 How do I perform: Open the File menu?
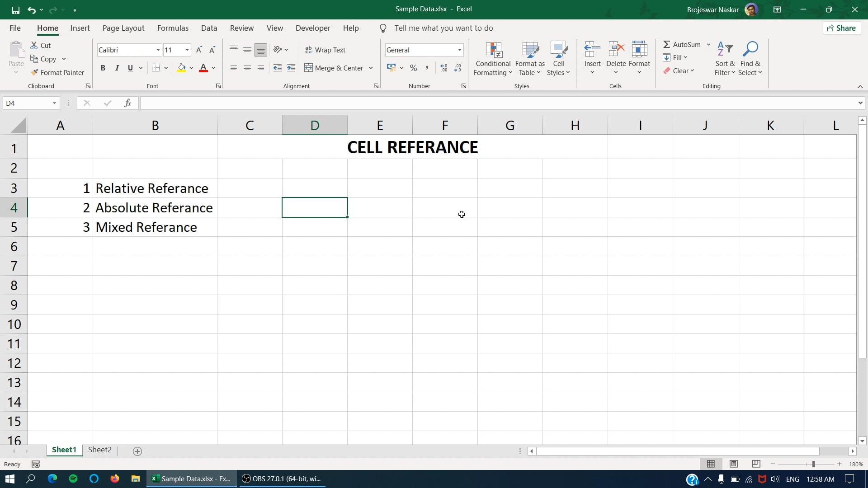(x=15, y=28)
